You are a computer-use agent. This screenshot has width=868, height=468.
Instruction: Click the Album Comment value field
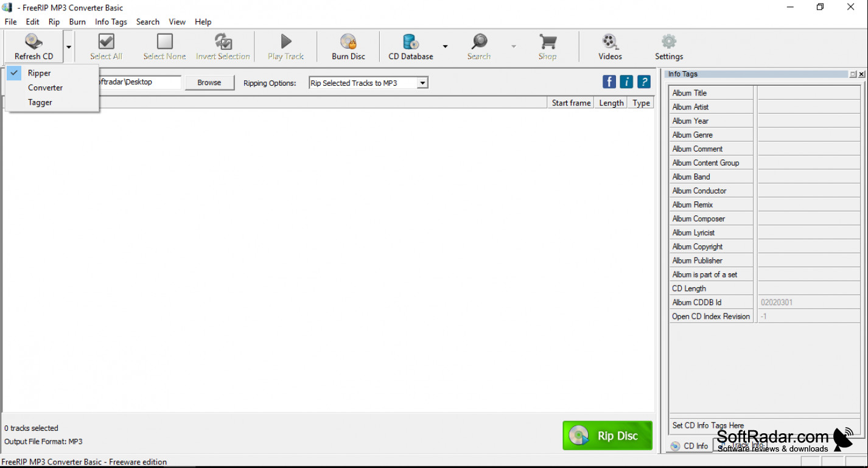click(x=809, y=149)
